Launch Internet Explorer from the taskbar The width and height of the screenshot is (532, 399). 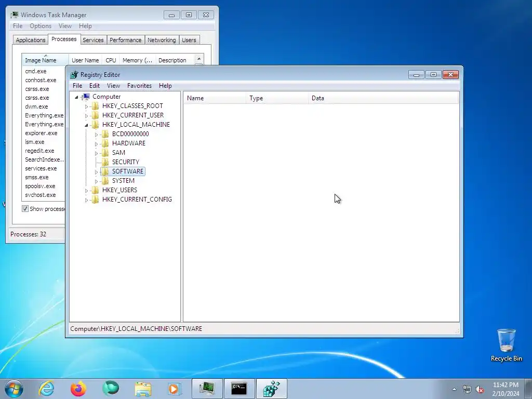[46, 389]
